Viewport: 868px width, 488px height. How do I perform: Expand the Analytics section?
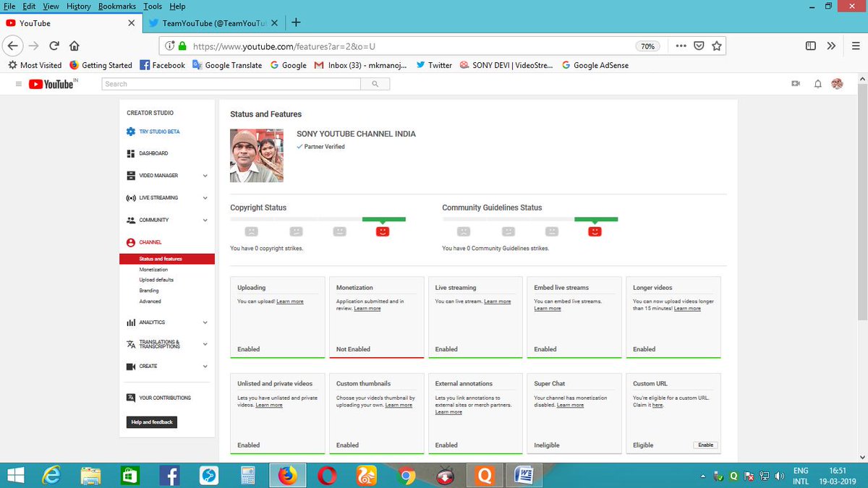click(x=205, y=322)
